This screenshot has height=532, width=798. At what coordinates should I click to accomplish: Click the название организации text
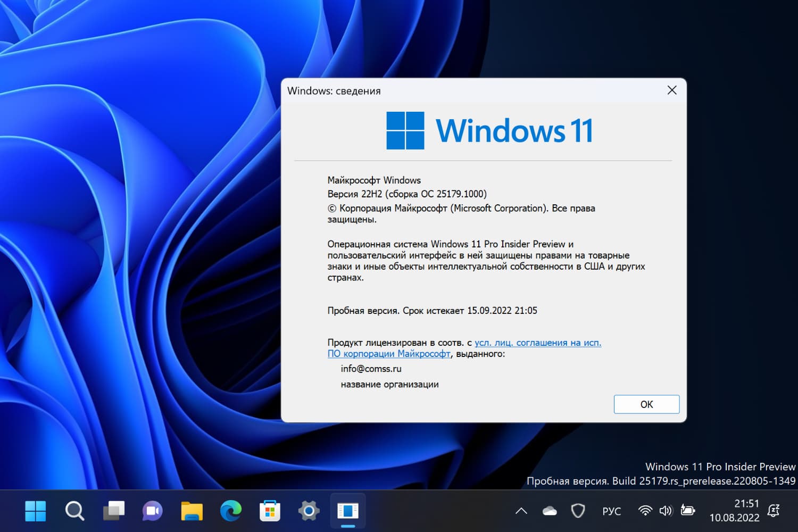tap(389, 384)
